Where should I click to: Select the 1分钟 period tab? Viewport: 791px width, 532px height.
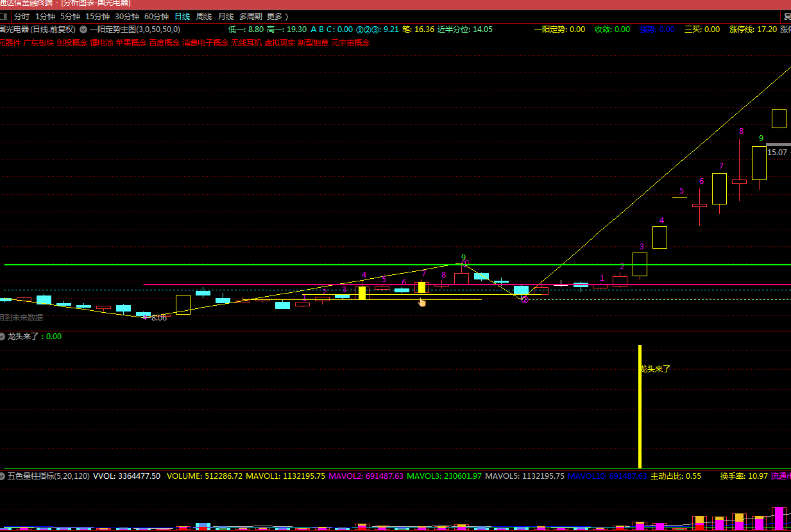point(45,17)
